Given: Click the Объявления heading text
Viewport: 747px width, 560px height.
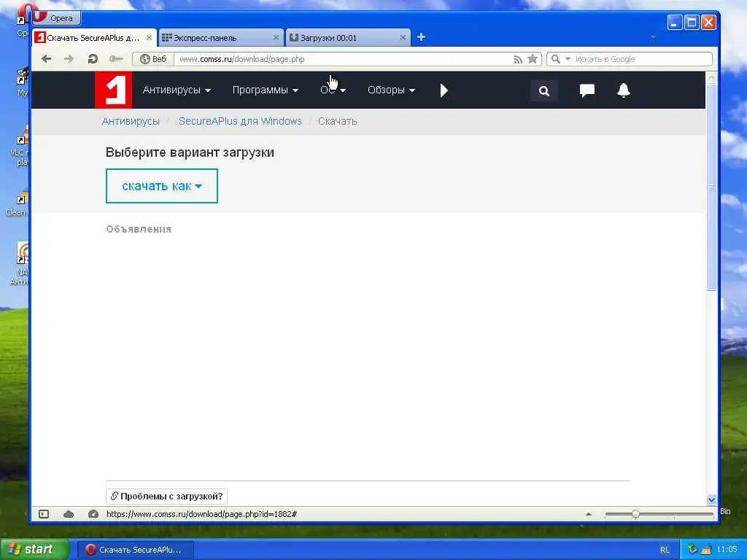Looking at the screenshot, I should pos(139,229).
